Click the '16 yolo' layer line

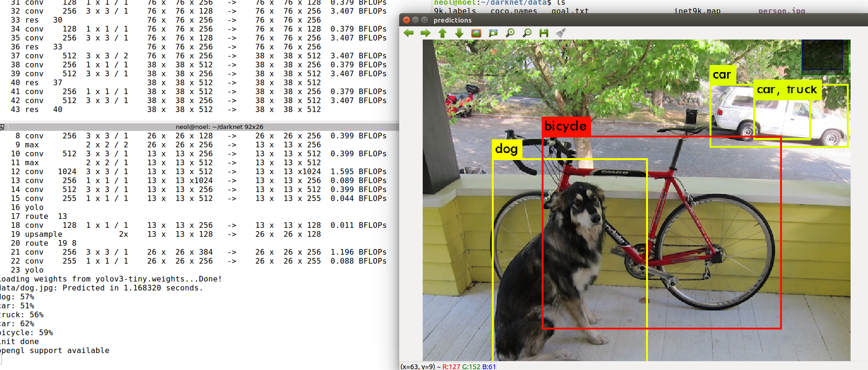[27, 208]
